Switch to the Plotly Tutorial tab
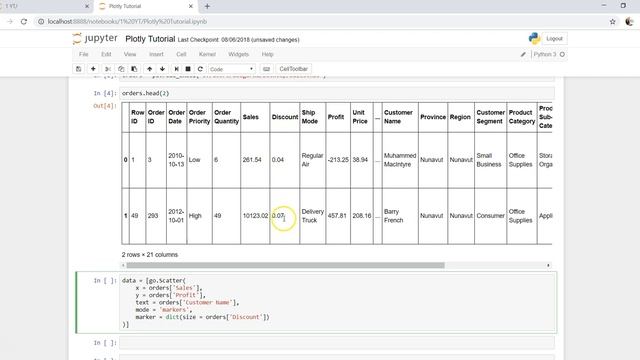640x360 pixels. click(x=145, y=6)
